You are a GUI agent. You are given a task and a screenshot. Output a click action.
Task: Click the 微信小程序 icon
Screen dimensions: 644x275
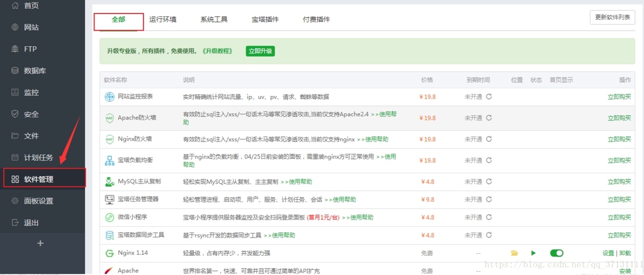(110, 217)
